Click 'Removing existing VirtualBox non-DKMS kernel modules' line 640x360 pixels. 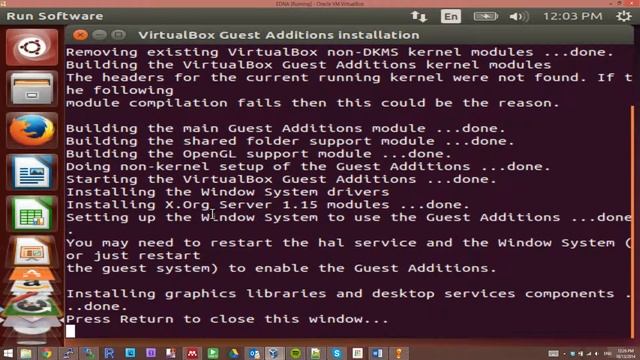click(x=340, y=52)
